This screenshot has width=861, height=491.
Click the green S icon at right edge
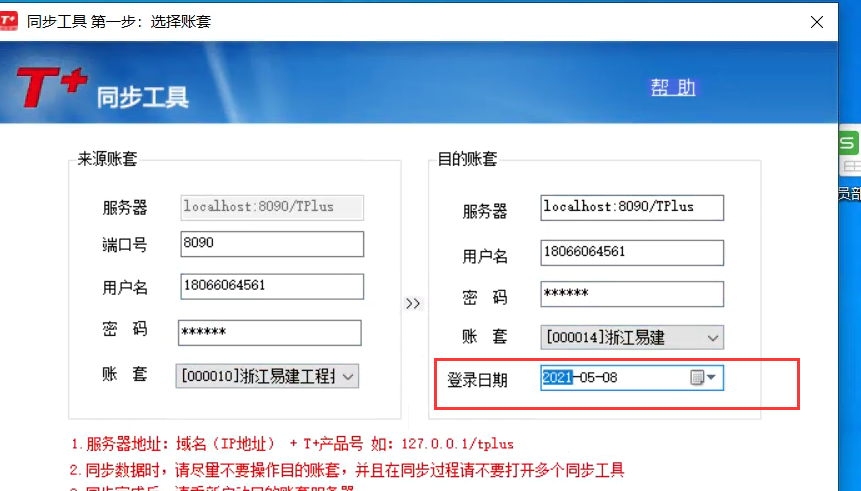click(x=848, y=143)
